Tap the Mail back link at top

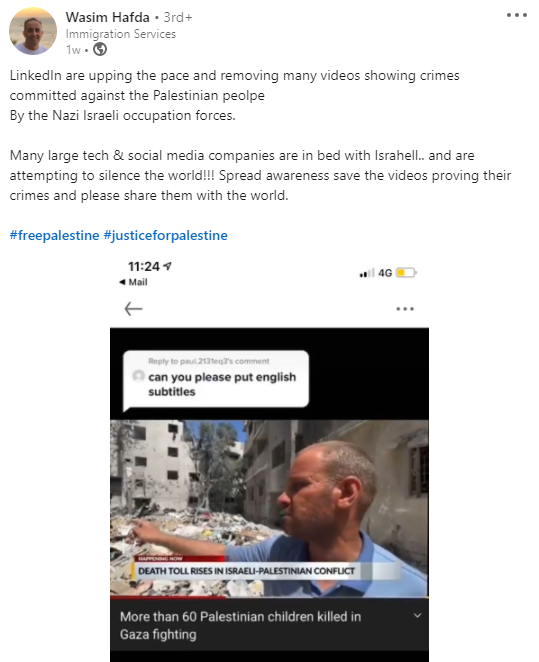pyautogui.click(x=133, y=282)
